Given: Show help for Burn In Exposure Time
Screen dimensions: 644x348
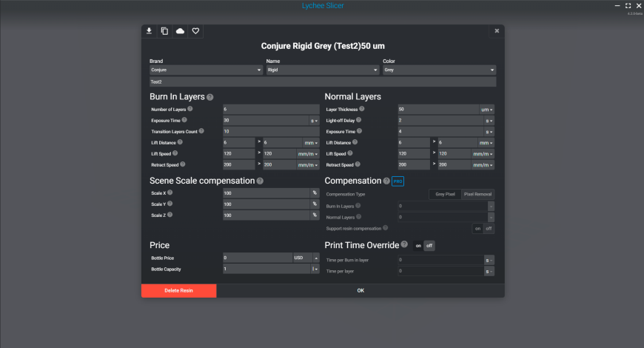Looking at the screenshot, I should (x=184, y=120).
